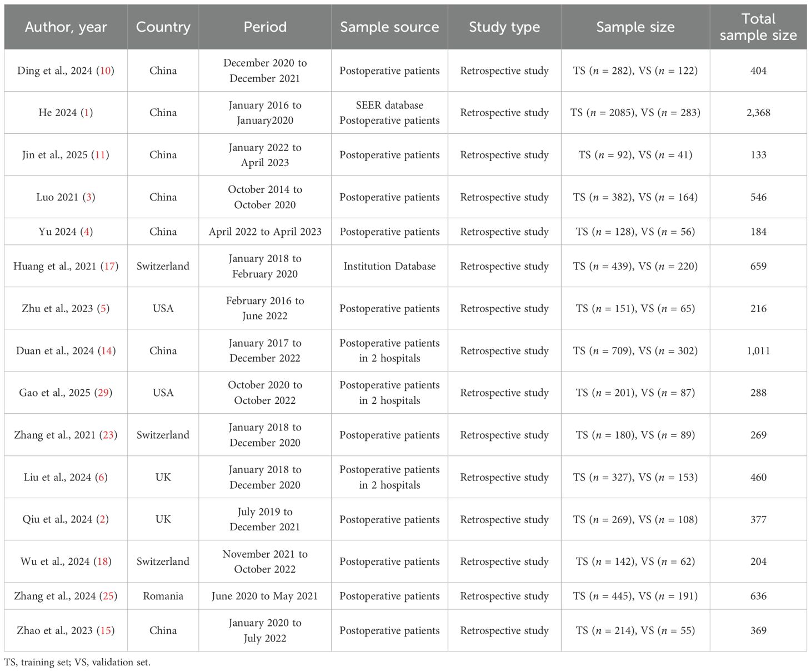The width and height of the screenshot is (811, 672).
Task: Click citation link 10 for Ding et al.
Action: tap(105, 71)
